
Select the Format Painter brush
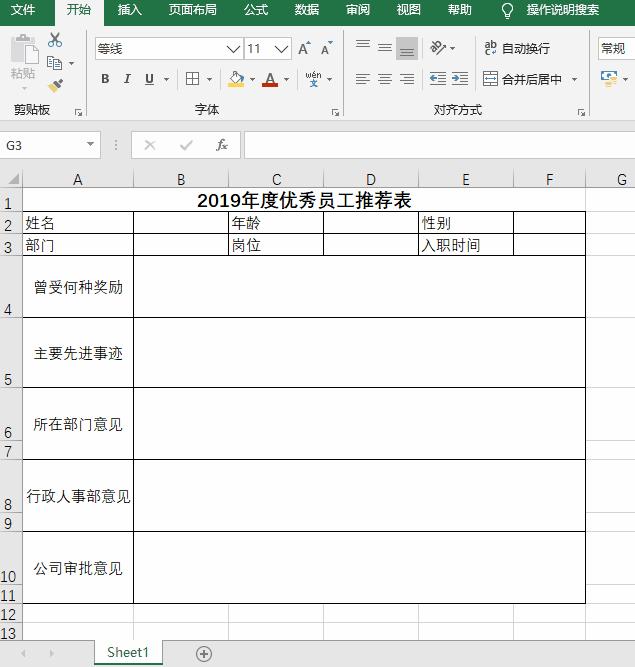coord(55,86)
